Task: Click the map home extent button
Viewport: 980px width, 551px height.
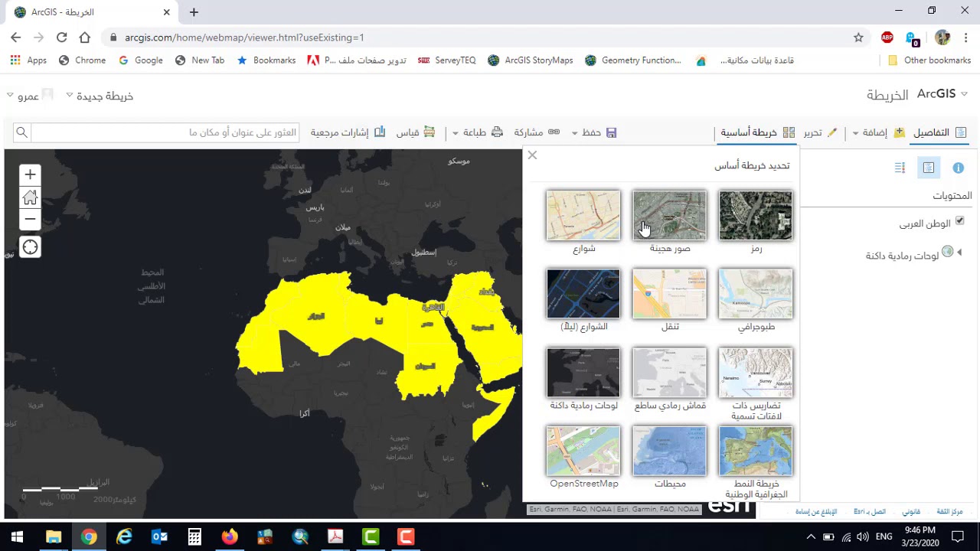Action: [x=30, y=197]
